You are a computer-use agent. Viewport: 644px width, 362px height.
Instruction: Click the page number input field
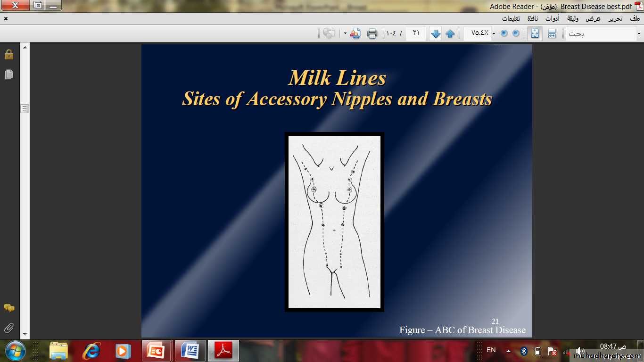click(416, 33)
